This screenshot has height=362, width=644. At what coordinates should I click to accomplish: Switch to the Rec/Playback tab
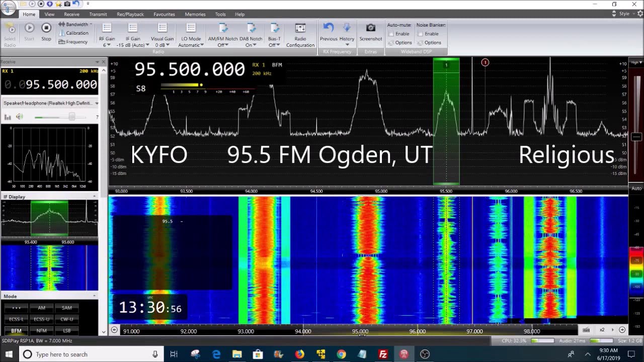130,14
